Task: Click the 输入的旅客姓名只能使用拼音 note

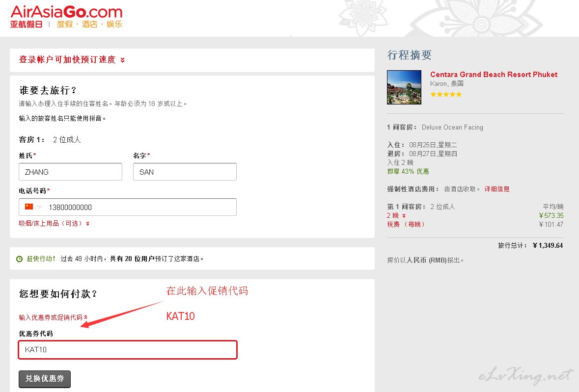Action: [62, 118]
